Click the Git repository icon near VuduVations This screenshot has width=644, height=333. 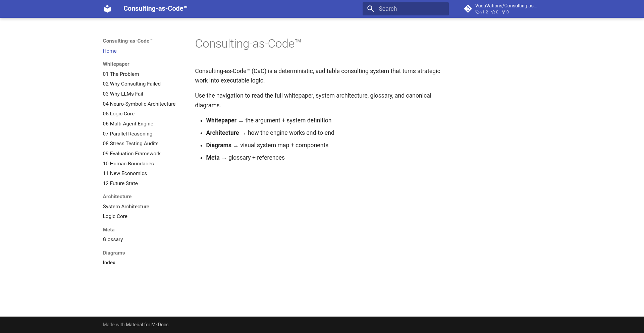point(468,9)
